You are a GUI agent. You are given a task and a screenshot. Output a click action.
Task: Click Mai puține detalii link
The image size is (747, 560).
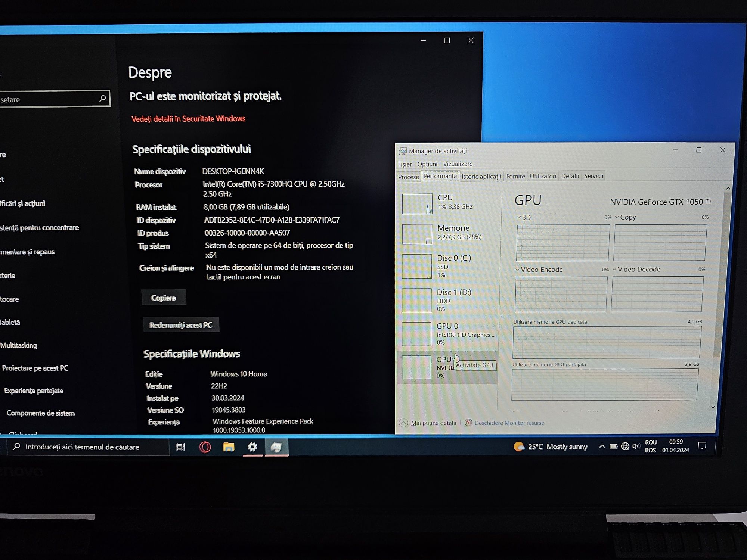tap(434, 423)
